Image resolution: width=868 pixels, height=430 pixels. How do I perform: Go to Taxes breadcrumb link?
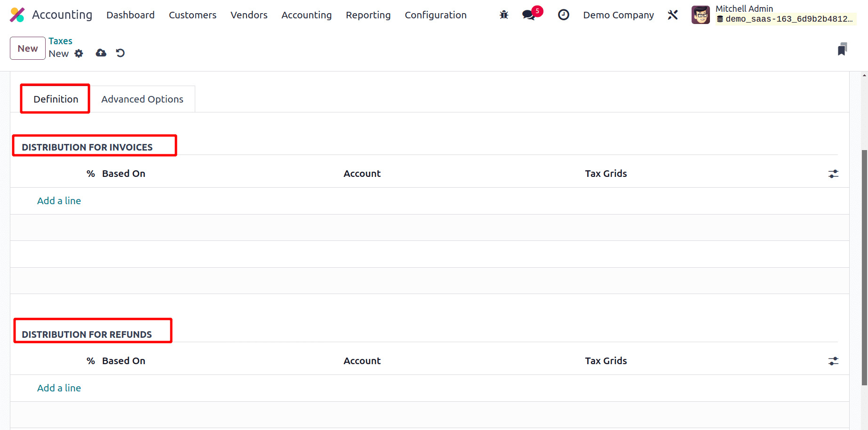[x=60, y=41]
